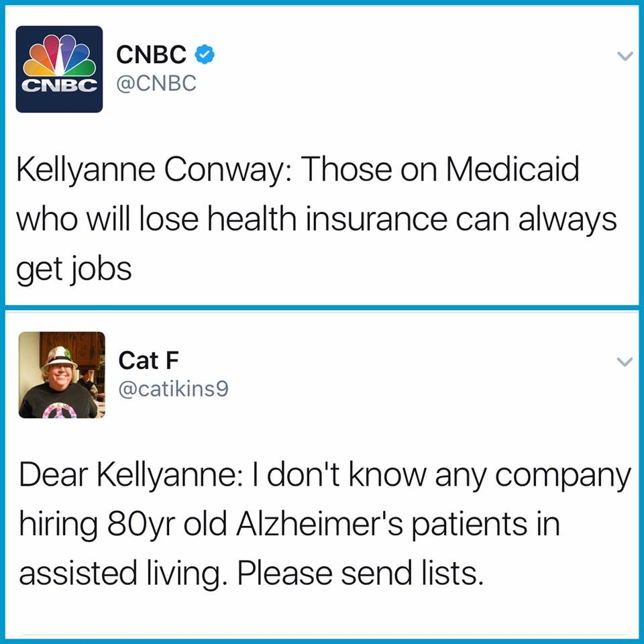Open the @CNBC handle link
This screenshot has width=644, height=644.
[157, 83]
